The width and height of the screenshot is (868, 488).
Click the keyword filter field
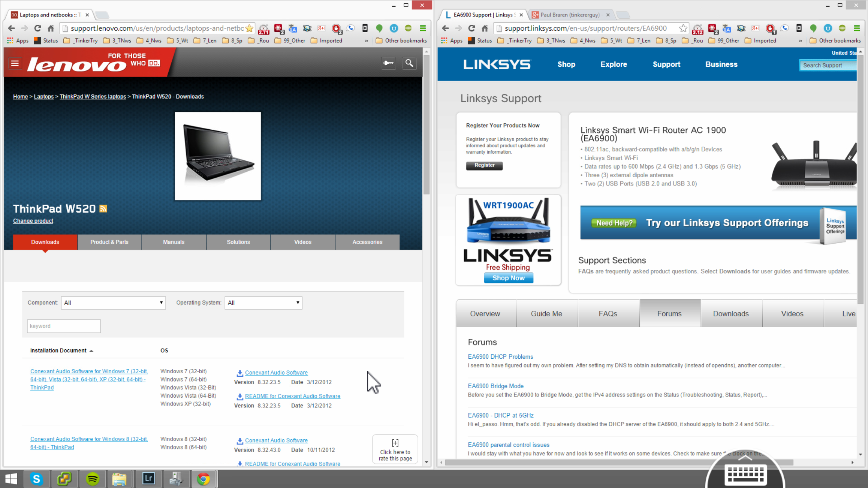pyautogui.click(x=64, y=326)
